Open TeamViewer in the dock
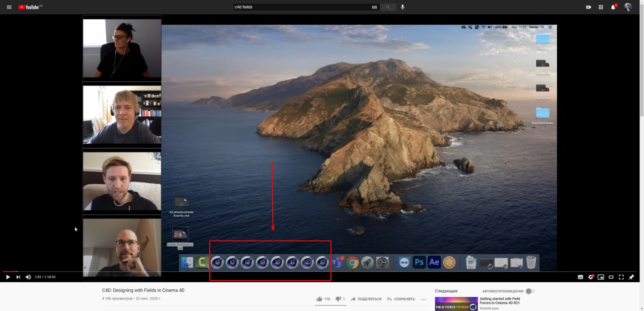644x311 pixels. tap(404, 262)
